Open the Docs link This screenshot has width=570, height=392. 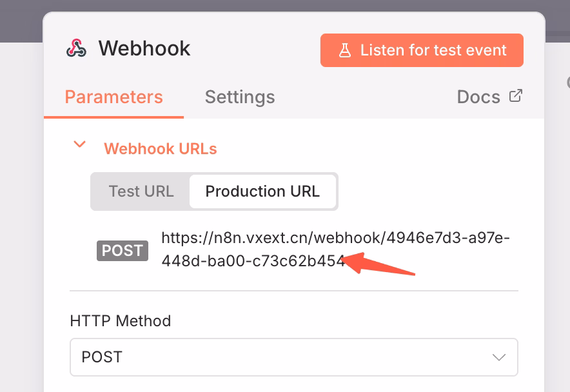(x=478, y=97)
